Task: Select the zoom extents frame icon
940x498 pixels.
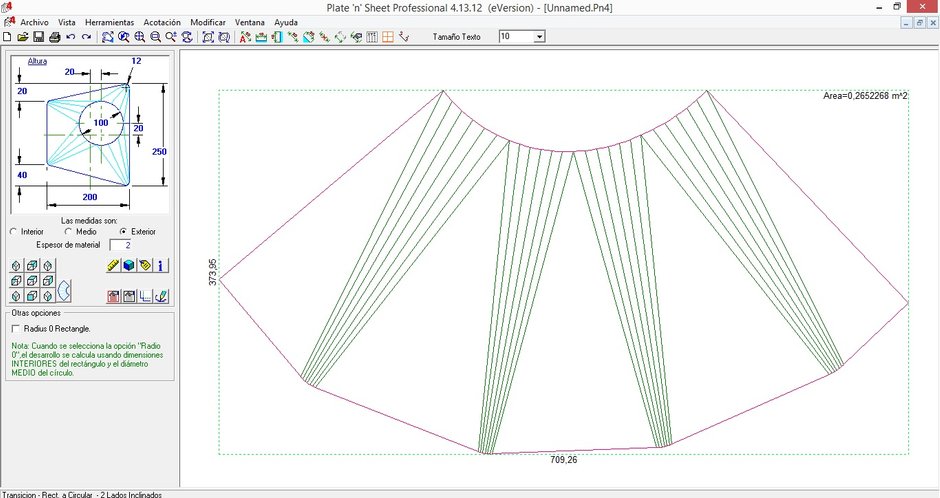Action: pos(208,37)
